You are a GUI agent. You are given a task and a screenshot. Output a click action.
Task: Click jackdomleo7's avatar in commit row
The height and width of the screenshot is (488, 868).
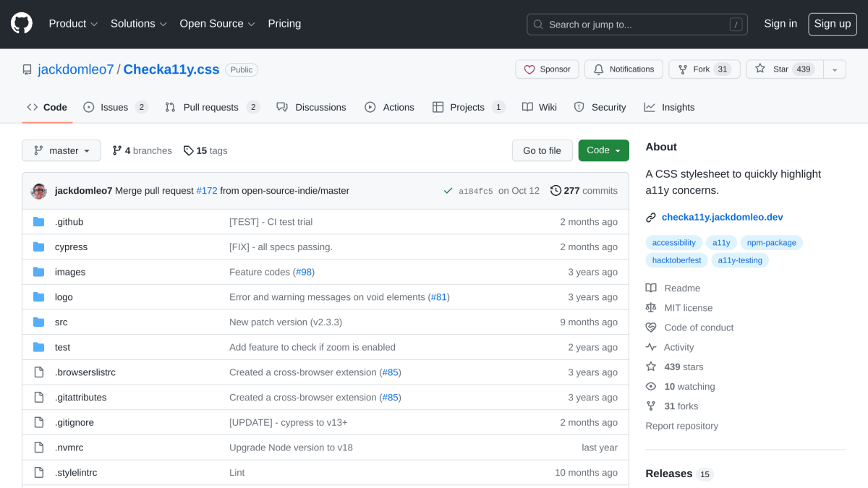pos(39,191)
